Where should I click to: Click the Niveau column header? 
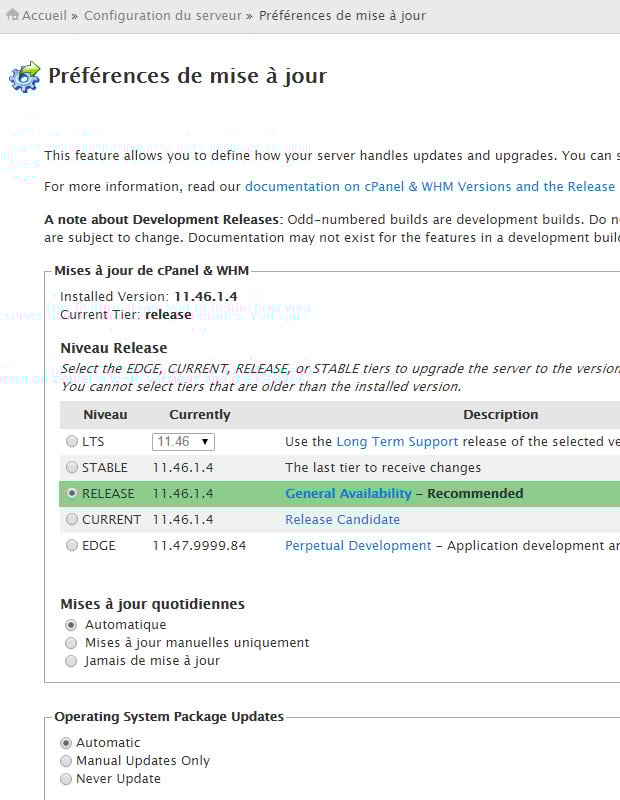(105, 415)
